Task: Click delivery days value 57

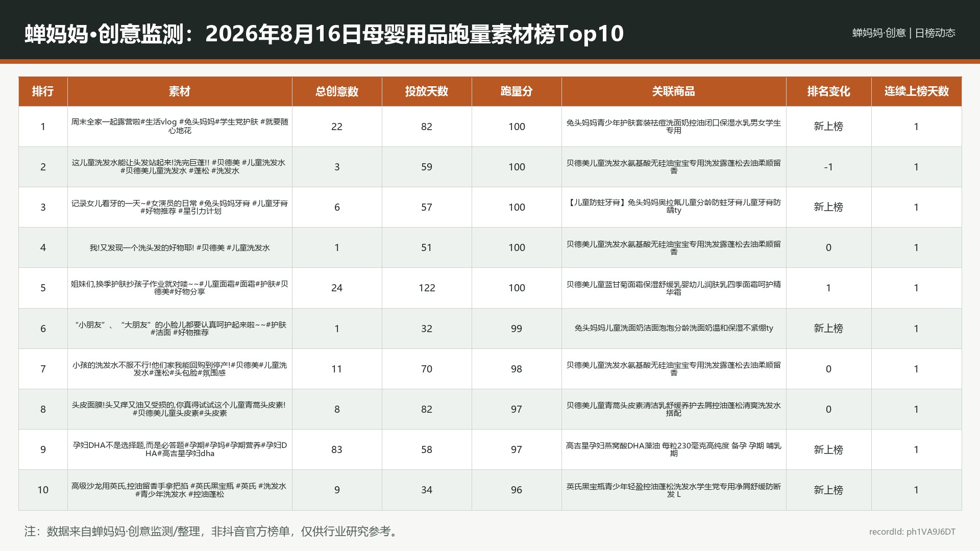Action: point(427,207)
